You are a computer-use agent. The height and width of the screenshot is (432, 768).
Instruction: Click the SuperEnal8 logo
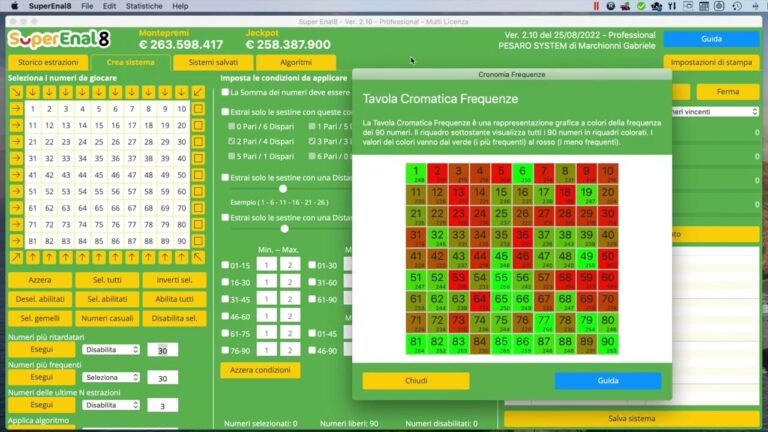[x=59, y=39]
